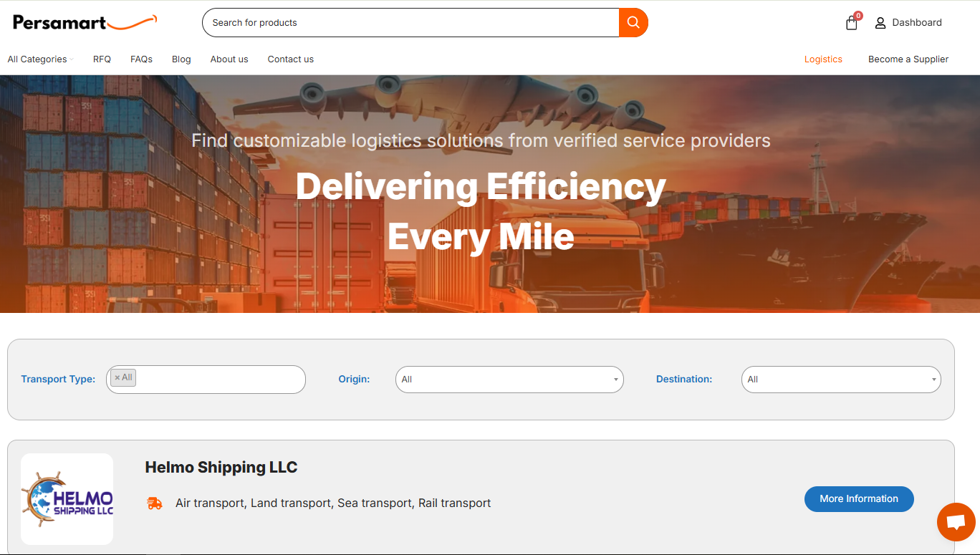Go to the RFQ menu item
The height and width of the screenshot is (555, 980).
click(x=102, y=59)
